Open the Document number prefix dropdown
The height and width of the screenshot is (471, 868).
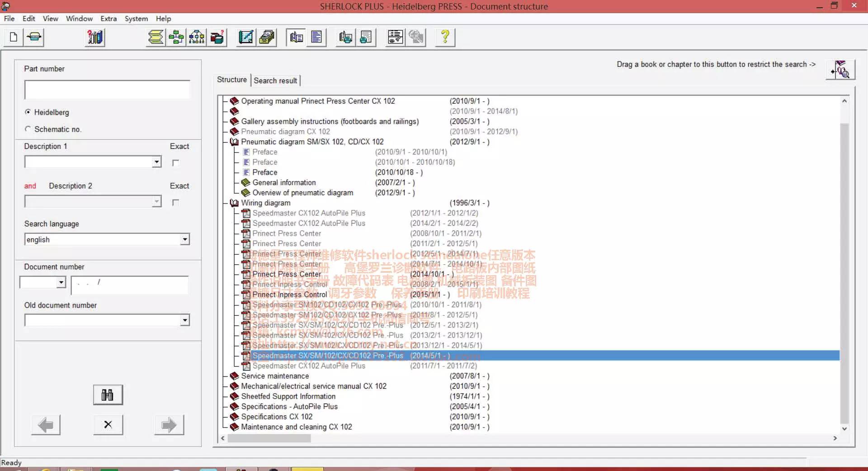coord(61,282)
